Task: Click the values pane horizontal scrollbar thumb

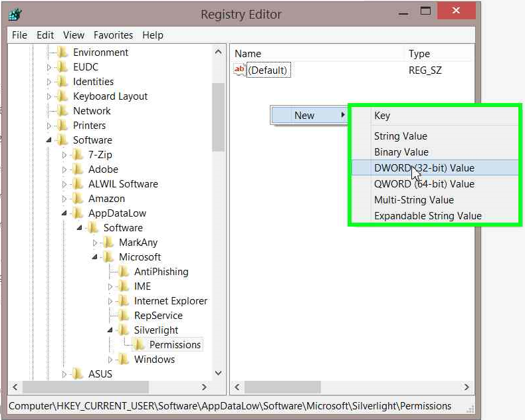Action: click(282, 387)
